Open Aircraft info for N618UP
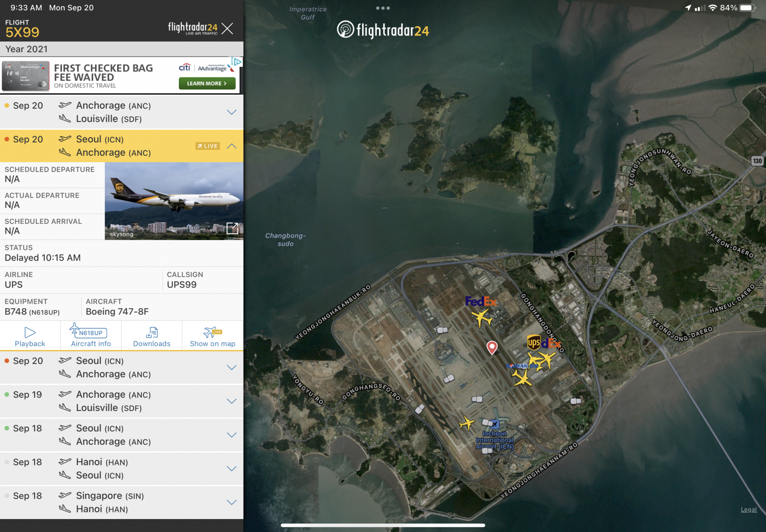Screen dimensions: 766x532 click(91, 332)
